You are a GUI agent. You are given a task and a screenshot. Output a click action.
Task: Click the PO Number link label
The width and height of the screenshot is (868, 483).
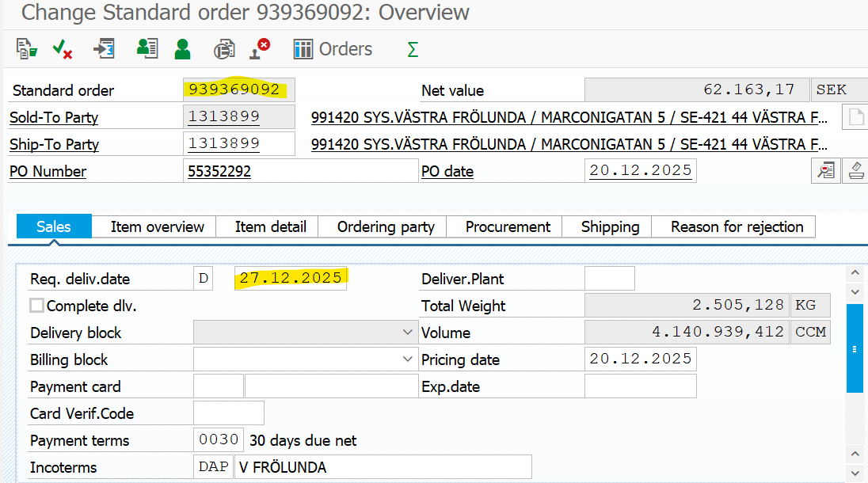coord(48,172)
